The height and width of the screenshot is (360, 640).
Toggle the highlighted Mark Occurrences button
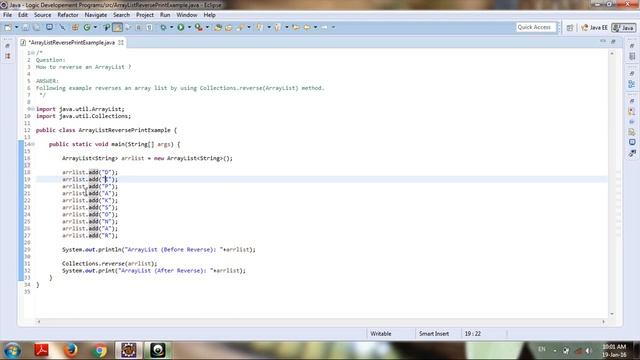(117, 27)
